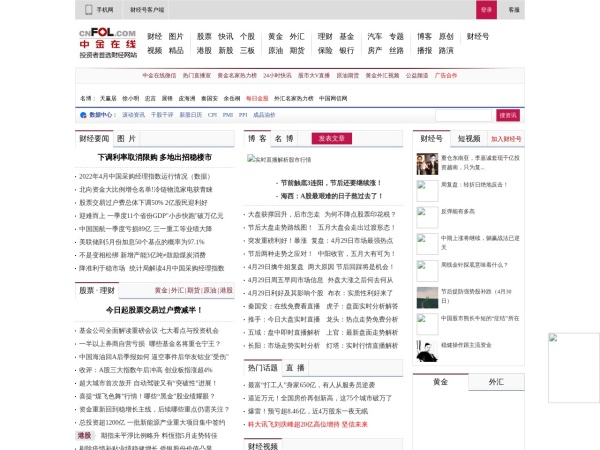The width and height of the screenshot is (600, 450).
Task: Open the 期货 nav item
Action: point(297,51)
